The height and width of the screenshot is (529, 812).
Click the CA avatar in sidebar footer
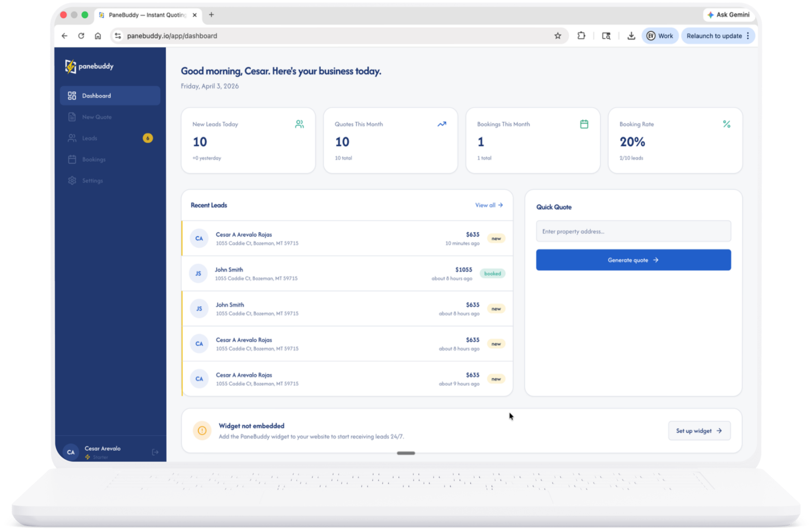click(x=71, y=452)
